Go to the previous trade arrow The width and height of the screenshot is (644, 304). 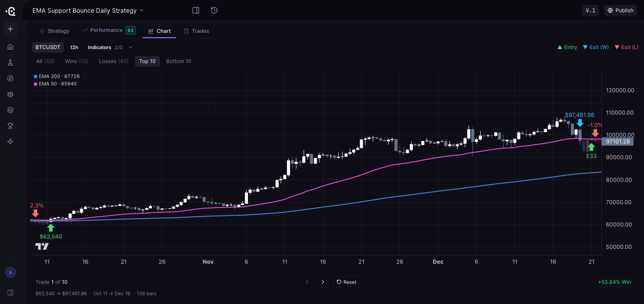(x=307, y=282)
